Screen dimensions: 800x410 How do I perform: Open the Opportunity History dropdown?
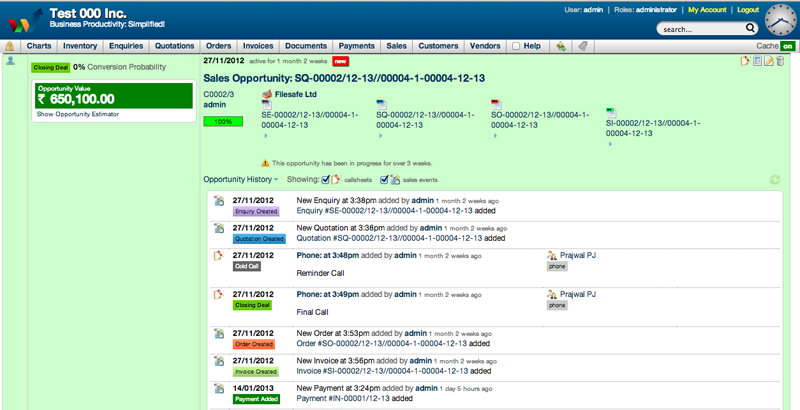click(243, 180)
